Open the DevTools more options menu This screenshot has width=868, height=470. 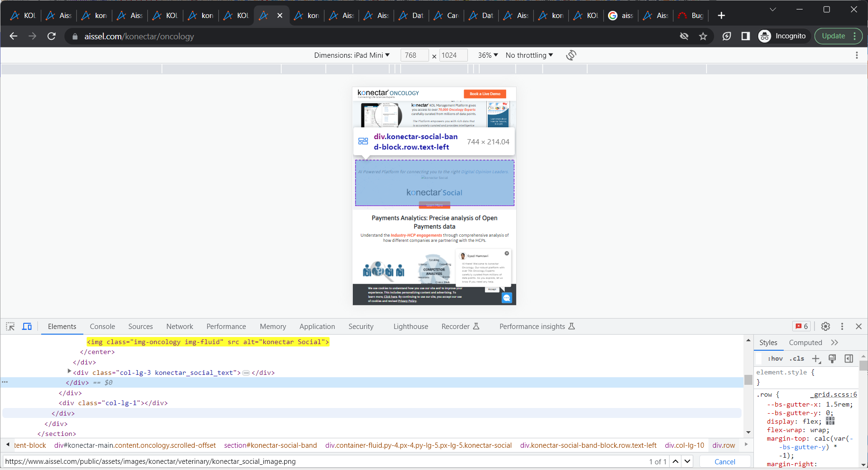tap(842, 327)
